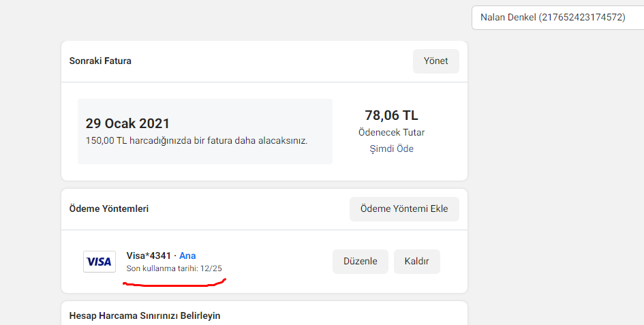This screenshot has width=644, height=325.
Task: Click the red underline beneath the expiry date
Action: [x=174, y=283]
